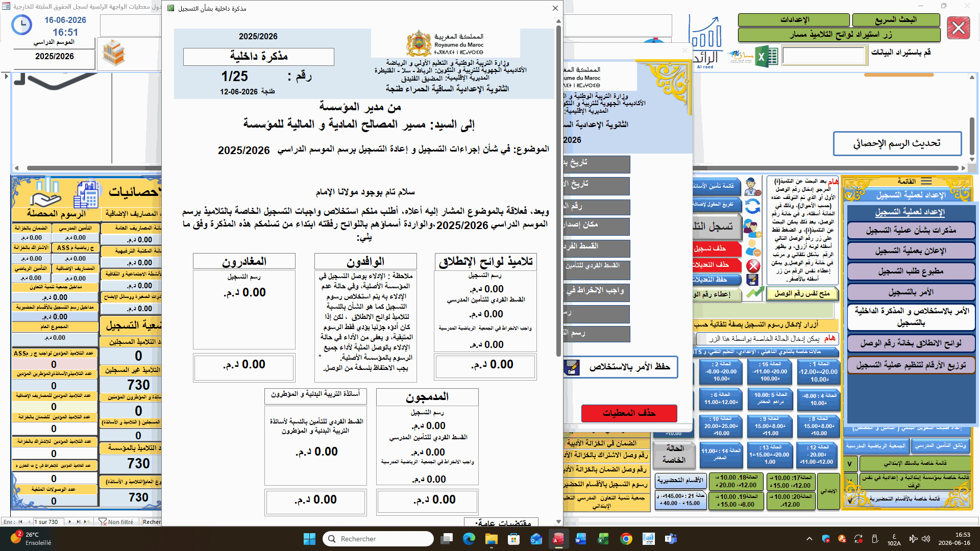Image resolution: width=980 pixels, height=551 pixels.
Task: Click Windows Start button
Action: coord(309,539)
